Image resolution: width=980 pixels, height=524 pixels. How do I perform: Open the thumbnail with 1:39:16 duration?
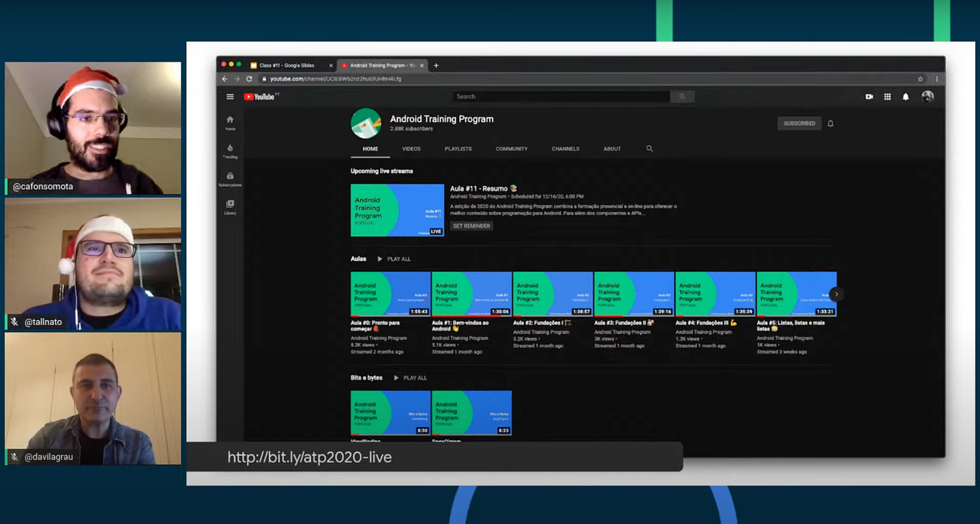coord(634,294)
